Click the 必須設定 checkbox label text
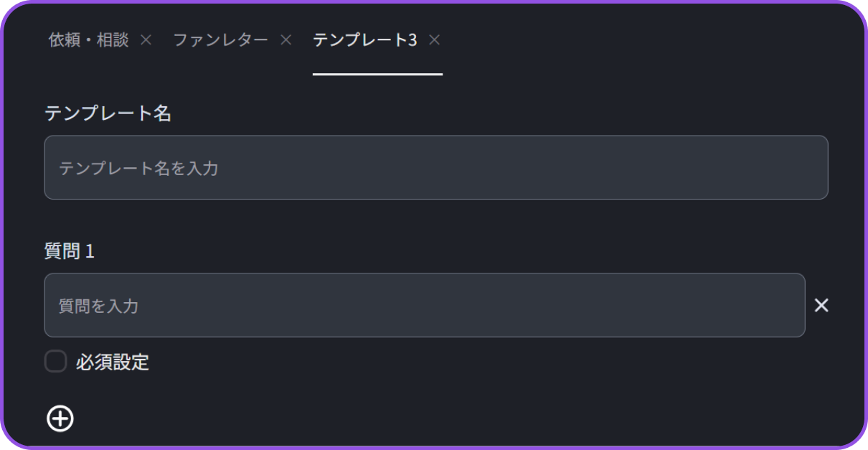The image size is (868, 450). point(112,362)
